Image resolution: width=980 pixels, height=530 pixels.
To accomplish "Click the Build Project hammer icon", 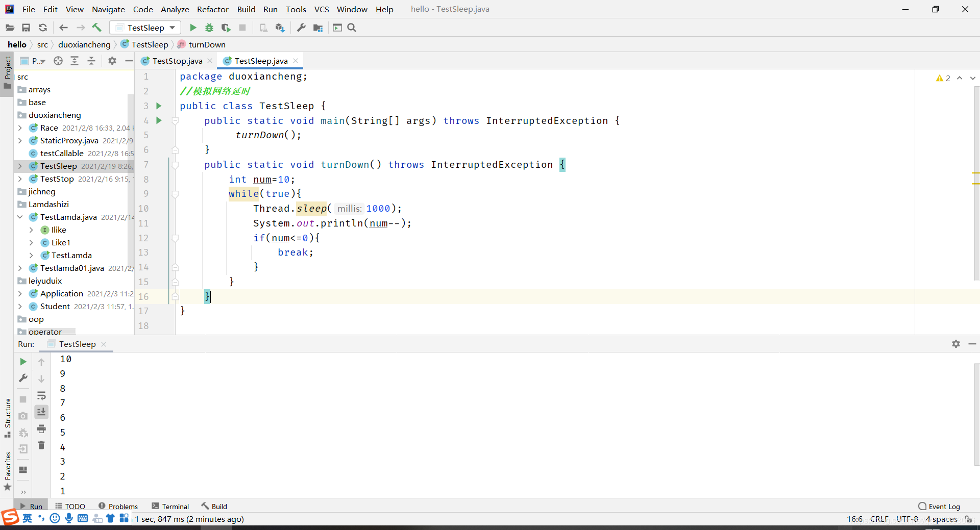I will click(97, 28).
